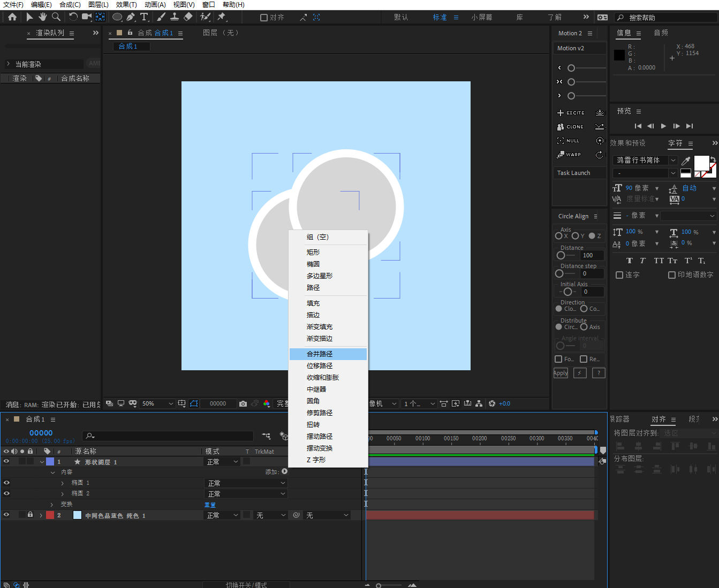Image resolution: width=719 pixels, height=588 pixels.
Task: Open the 效果(T) menu
Action: point(126,5)
